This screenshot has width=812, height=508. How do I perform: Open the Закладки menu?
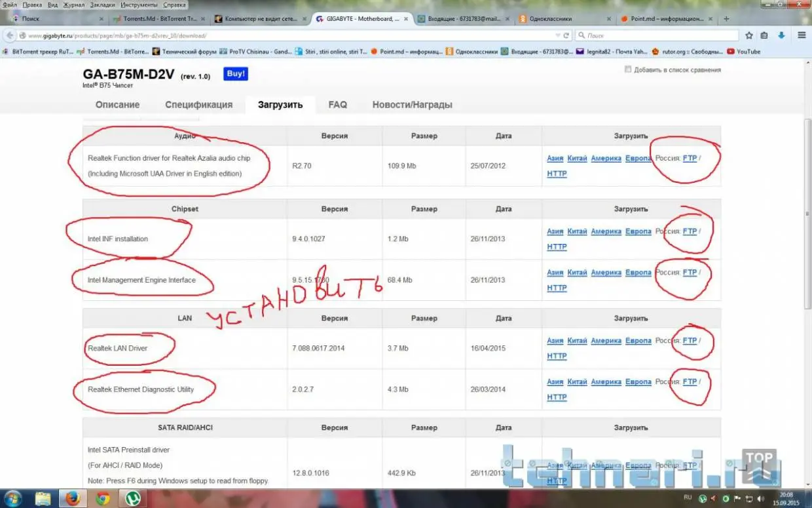pyautogui.click(x=103, y=5)
